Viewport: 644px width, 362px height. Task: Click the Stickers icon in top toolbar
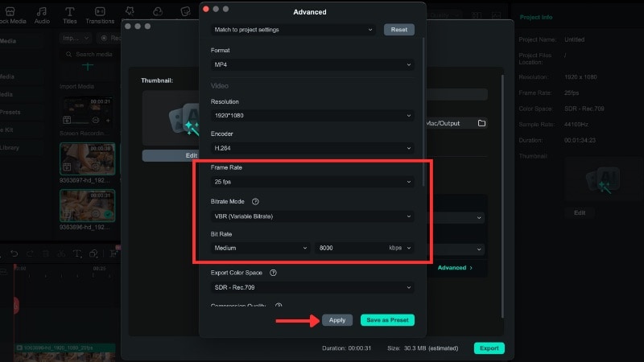click(185, 11)
